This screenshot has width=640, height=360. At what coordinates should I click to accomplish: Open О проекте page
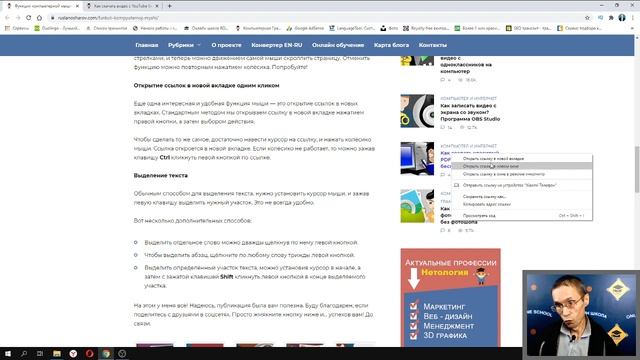pos(227,45)
